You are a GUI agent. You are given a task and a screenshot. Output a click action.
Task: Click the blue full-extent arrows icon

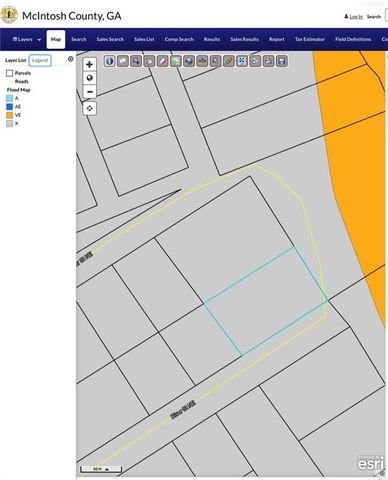[x=242, y=61]
